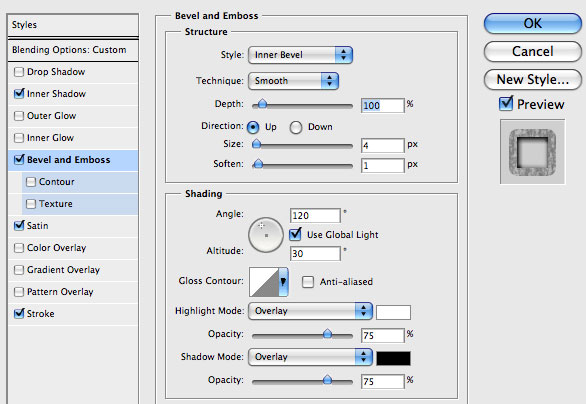
Task: Select the Satin effect row
Action: (73, 226)
